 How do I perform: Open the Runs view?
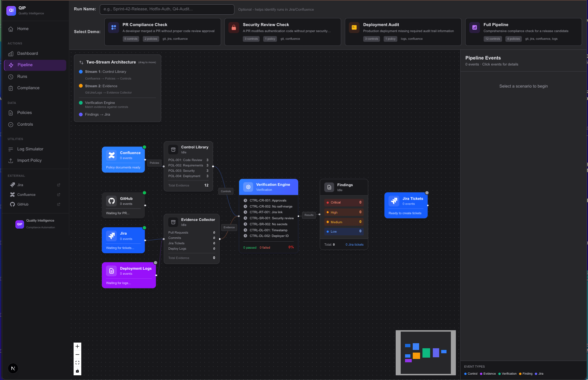(22, 76)
